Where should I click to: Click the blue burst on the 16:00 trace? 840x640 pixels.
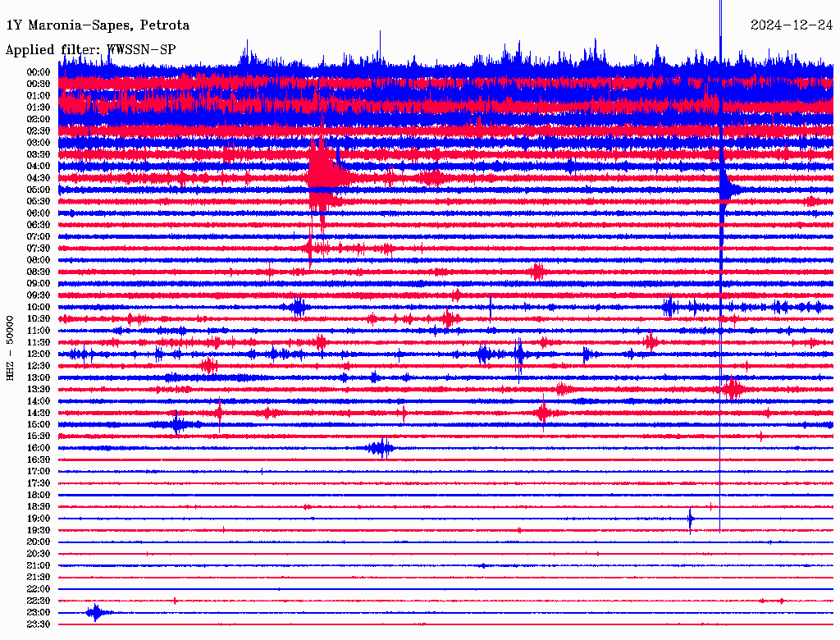[x=380, y=447]
